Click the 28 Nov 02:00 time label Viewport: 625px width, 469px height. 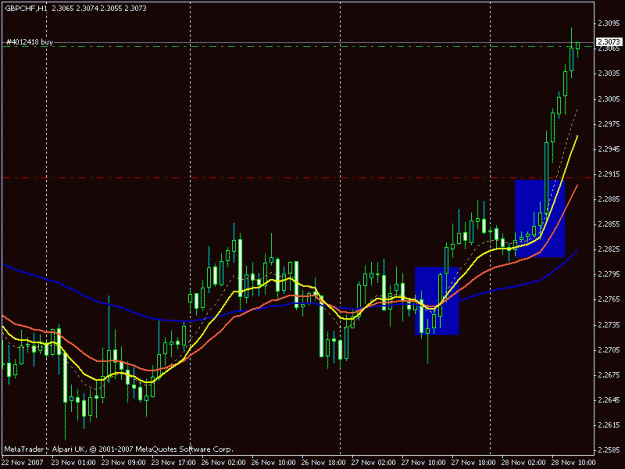coord(523,463)
